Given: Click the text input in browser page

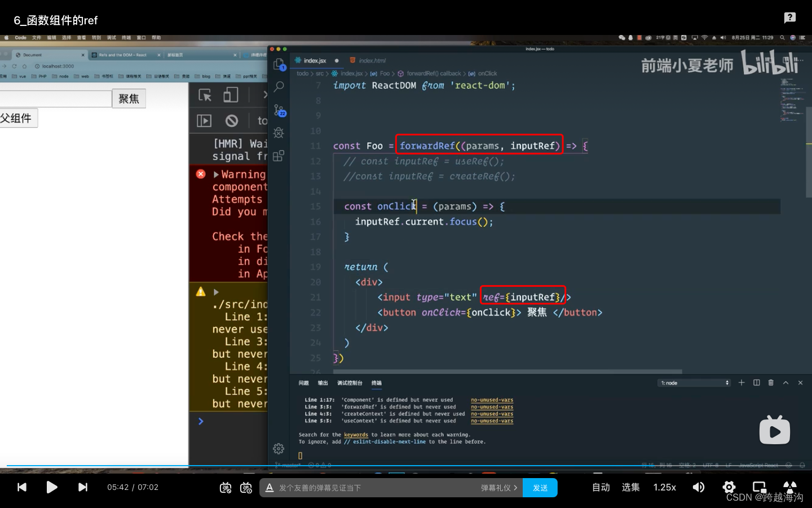Looking at the screenshot, I should click(x=55, y=99).
